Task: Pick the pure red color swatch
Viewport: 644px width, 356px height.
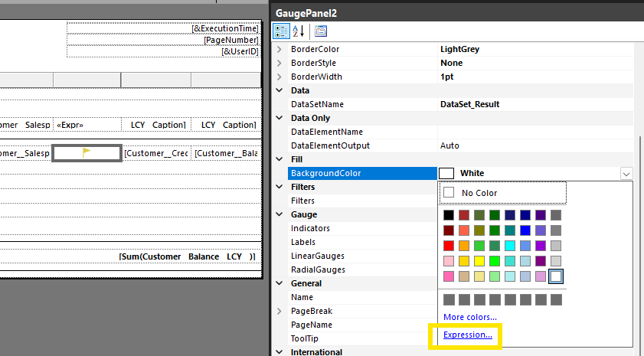Action: (449, 246)
